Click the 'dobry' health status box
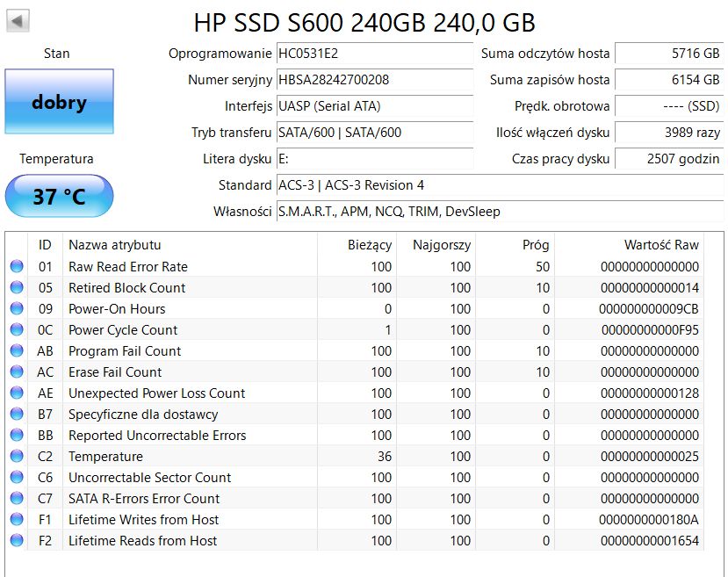 click(58, 102)
